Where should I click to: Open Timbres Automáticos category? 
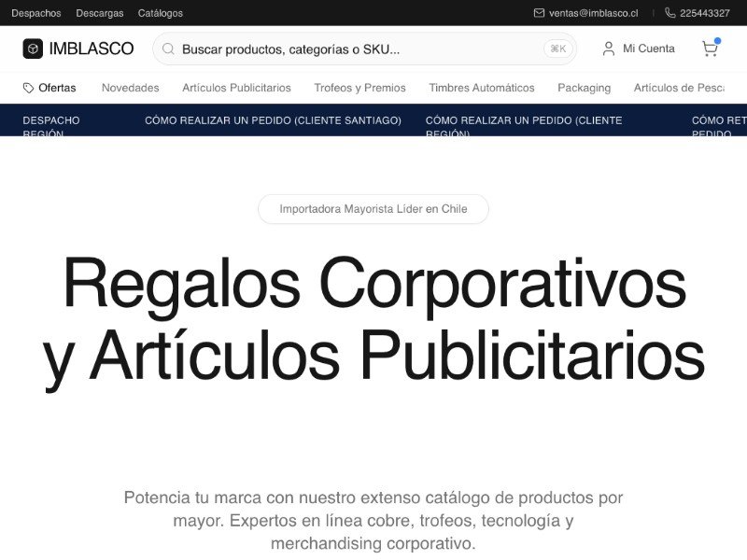coord(482,88)
